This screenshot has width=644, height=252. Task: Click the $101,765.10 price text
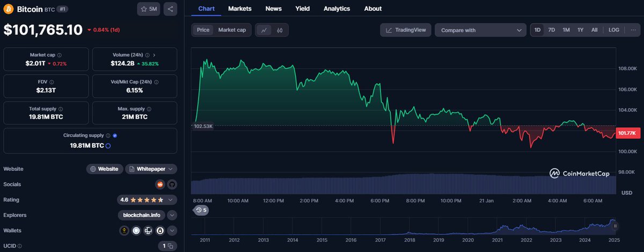[42, 29]
